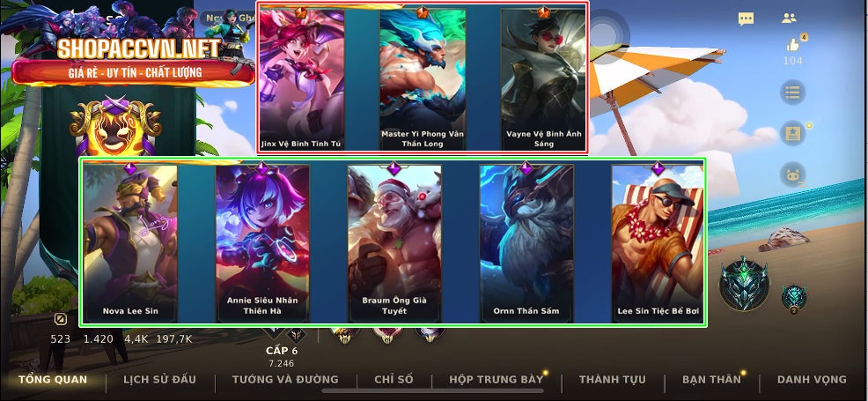Open the Tướng Và Đường tab
The image size is (868, 401).
click(285, 379)
